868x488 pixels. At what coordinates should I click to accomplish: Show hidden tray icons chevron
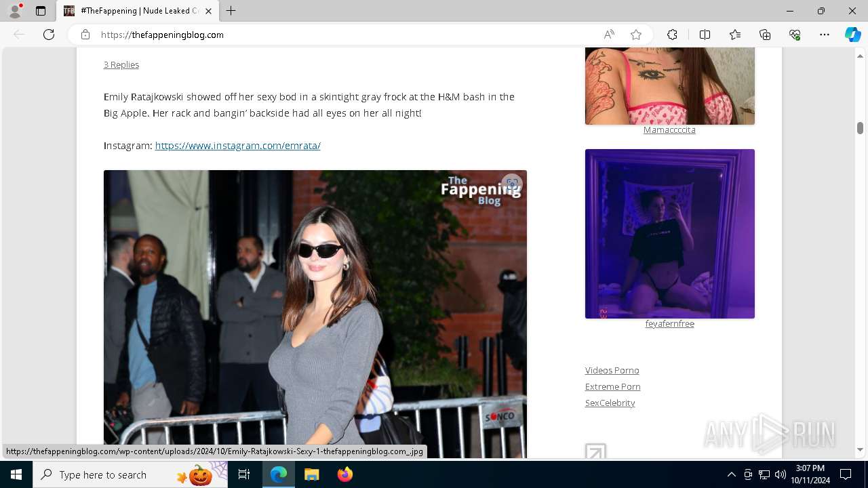[731, 474]
